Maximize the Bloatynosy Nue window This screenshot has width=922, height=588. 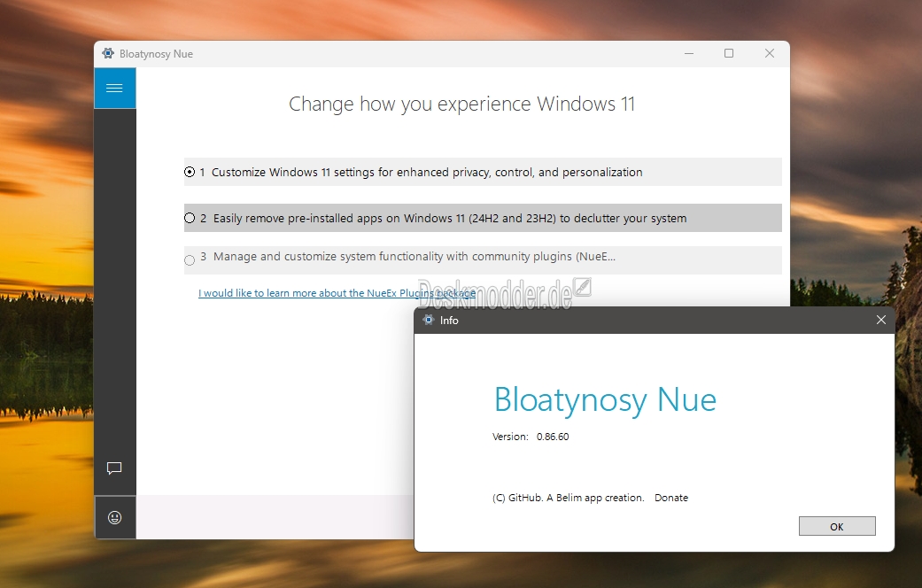pos(729,53)
